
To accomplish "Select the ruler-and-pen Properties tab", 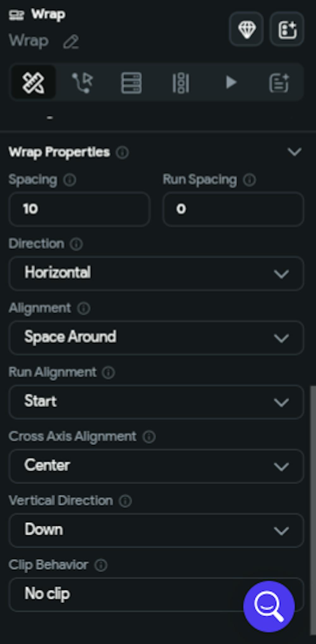I will coord(34,82).
